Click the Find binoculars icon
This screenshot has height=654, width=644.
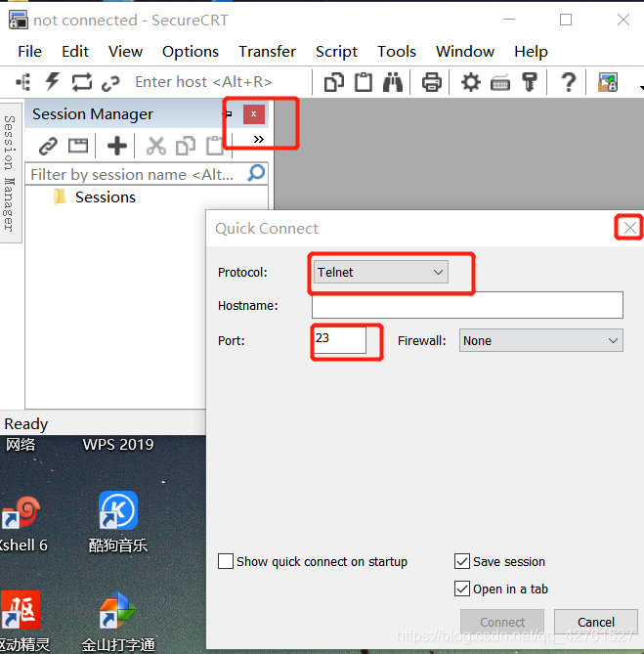[393, 82]
